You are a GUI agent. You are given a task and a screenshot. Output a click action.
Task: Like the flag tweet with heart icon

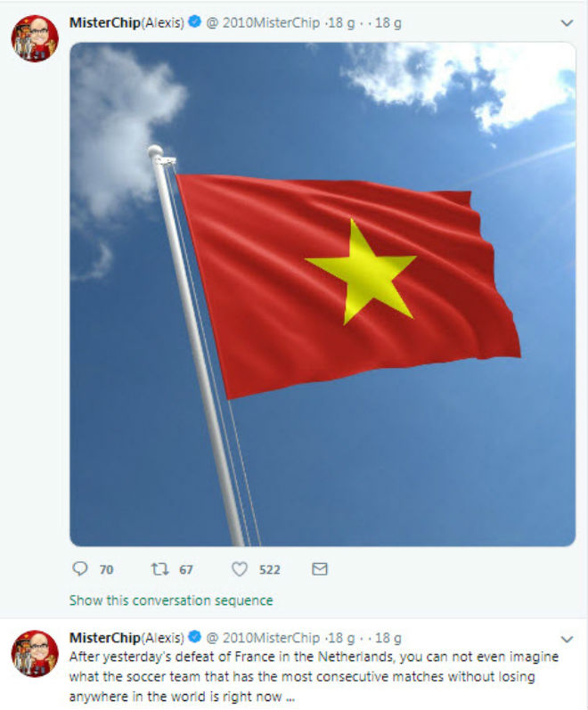click(x=240, y=569)
